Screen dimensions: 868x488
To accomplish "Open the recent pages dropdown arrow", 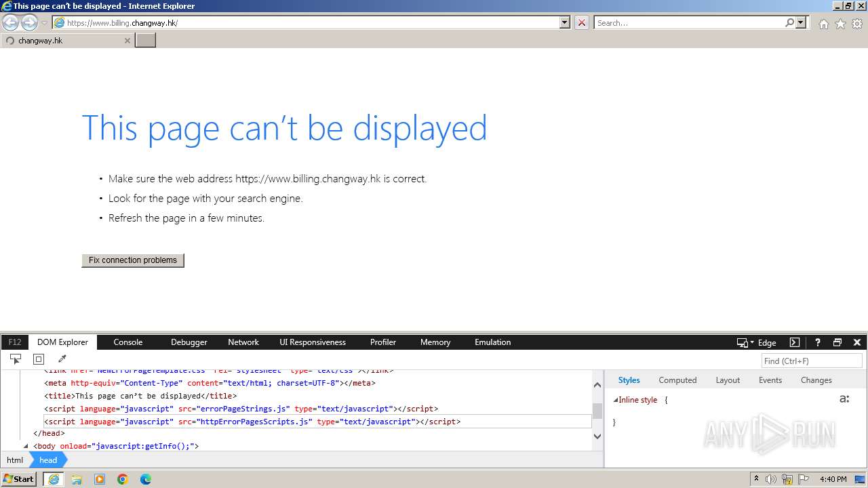I will 44,23.
